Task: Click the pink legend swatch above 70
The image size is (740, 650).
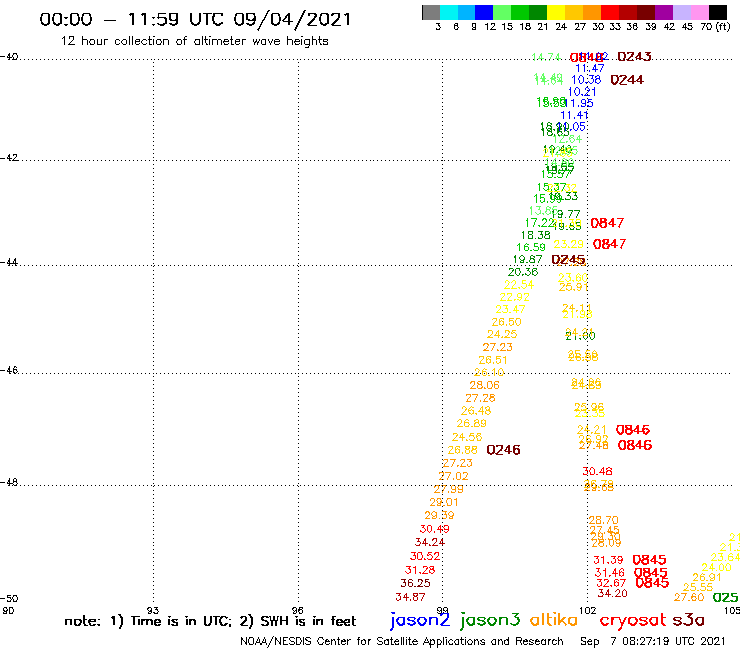Action: point(699,12)
